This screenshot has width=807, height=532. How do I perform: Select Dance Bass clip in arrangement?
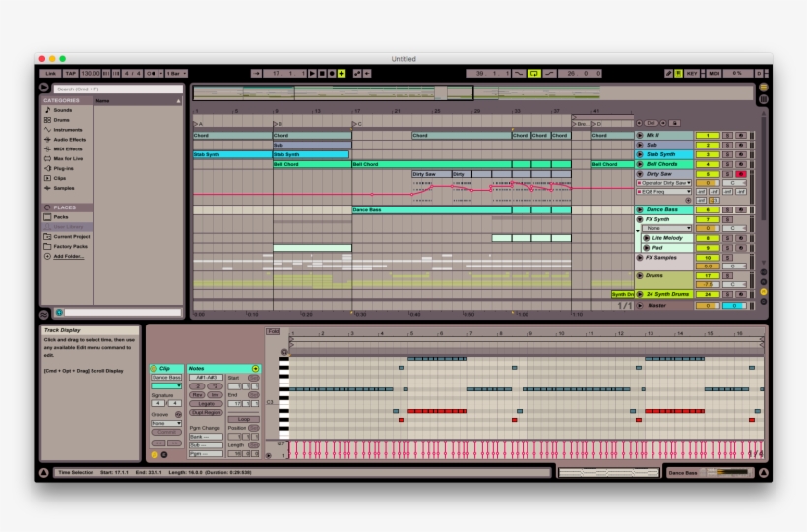tap(431, 209)
